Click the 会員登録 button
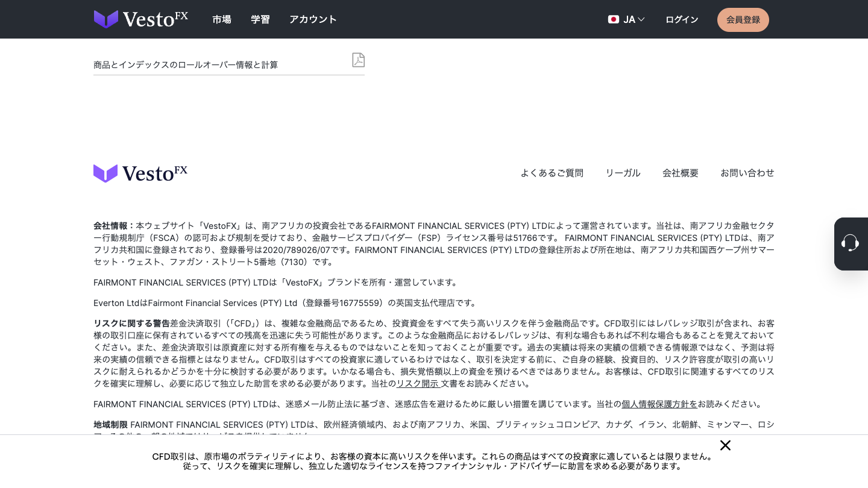Viewport: 868px width, 488px height. tap(743, 20)
